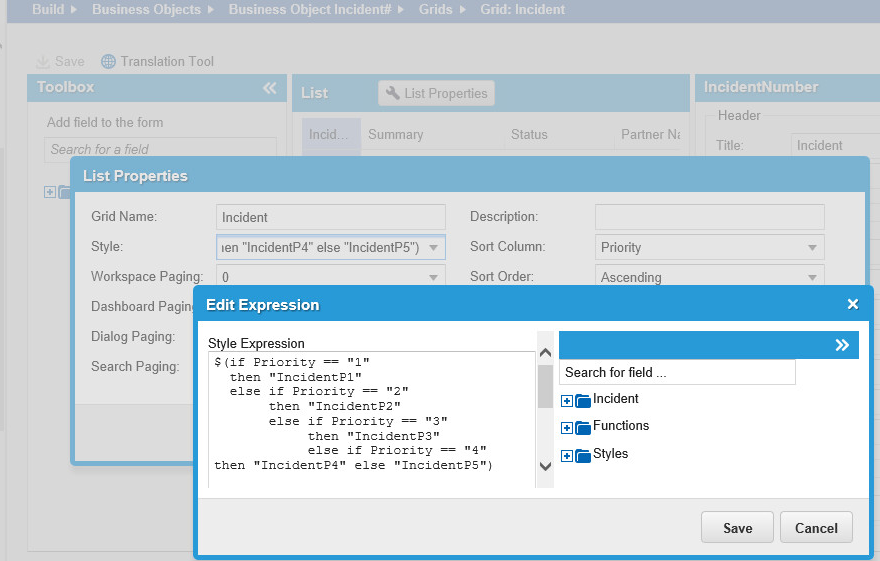Viewport: 880px width, 561px height.
Task: Open the Sort Order dropdown
Action: (x=812, y=278)
